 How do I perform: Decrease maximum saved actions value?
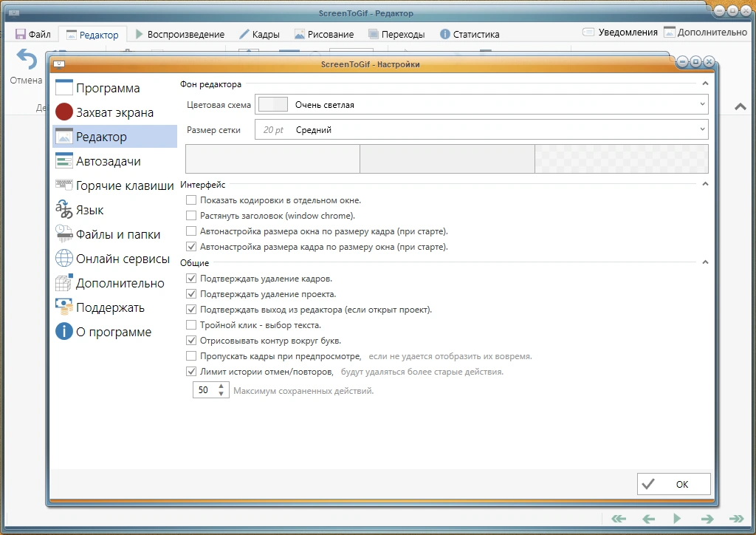[x=221, y=394]
